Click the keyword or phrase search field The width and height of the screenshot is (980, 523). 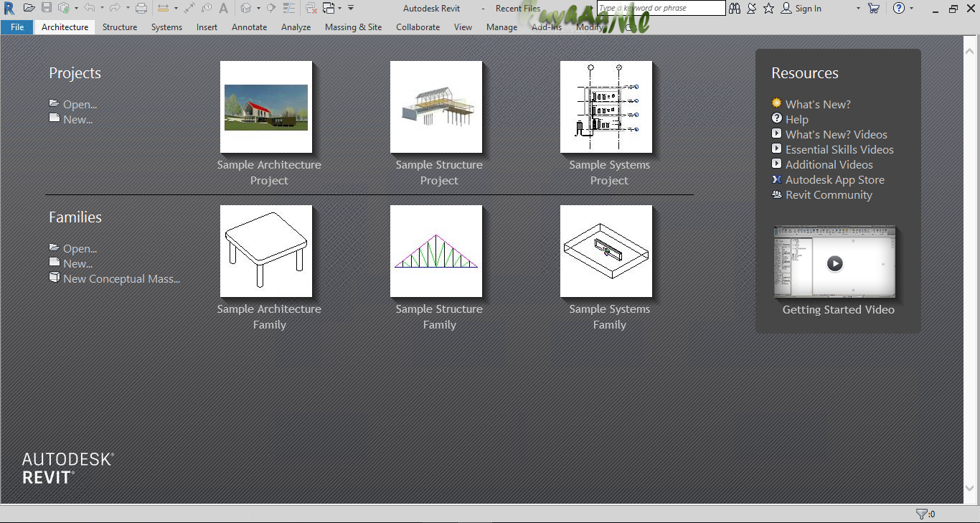coord(661,8)
